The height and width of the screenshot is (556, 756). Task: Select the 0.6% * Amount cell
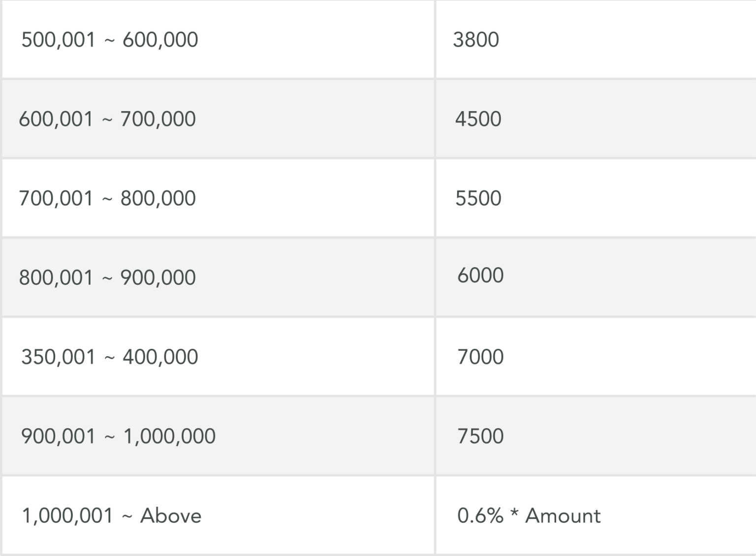pyautogui.click(x=529, y=516)
